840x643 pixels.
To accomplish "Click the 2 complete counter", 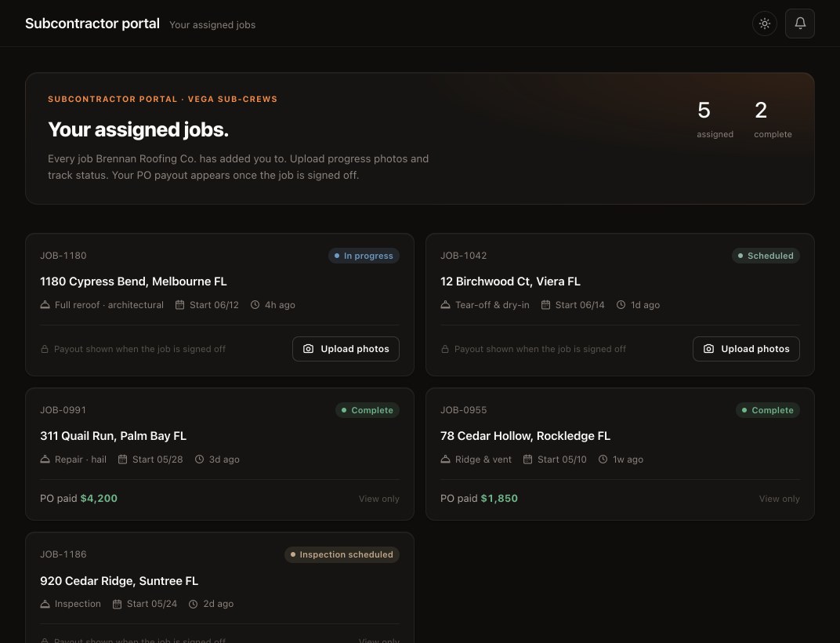I will click(x=773, y=119).
